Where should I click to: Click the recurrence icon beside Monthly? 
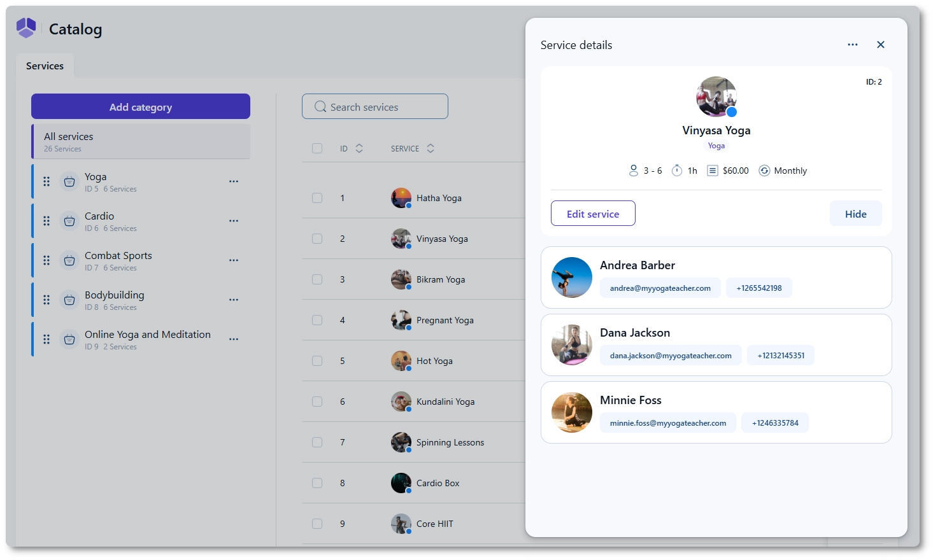(764, 171)
